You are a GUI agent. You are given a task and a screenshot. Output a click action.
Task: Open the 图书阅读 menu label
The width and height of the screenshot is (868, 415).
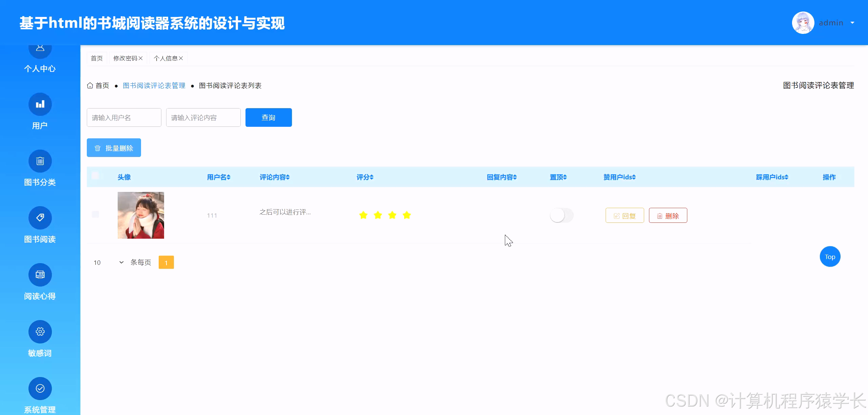(40, 239)
